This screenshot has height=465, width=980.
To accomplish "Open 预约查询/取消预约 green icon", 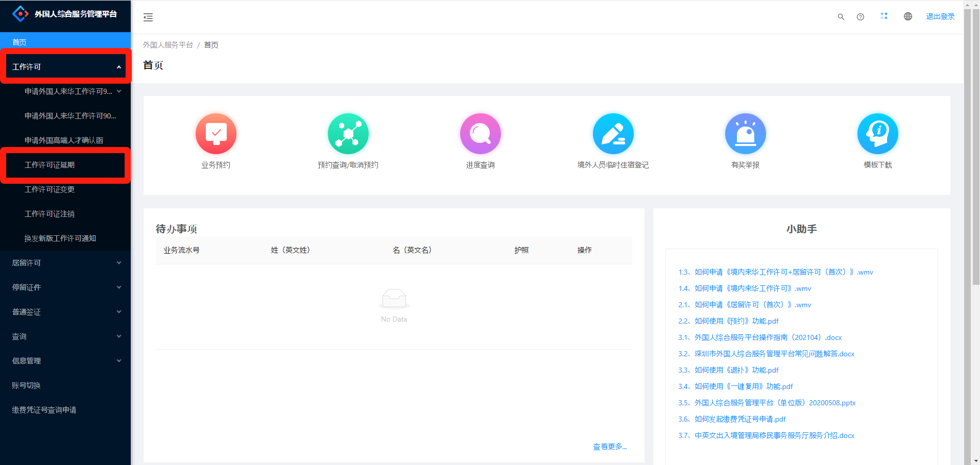I will coord(348,134).
